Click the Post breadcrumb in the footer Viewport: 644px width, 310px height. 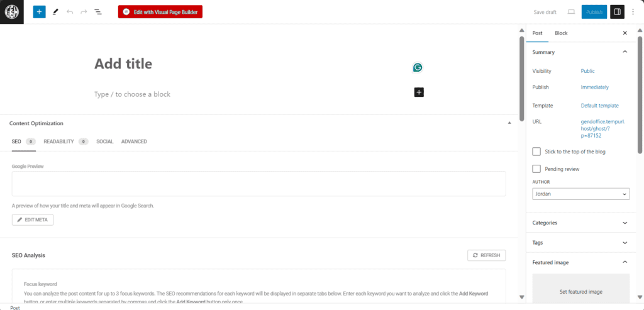point(15,307)
